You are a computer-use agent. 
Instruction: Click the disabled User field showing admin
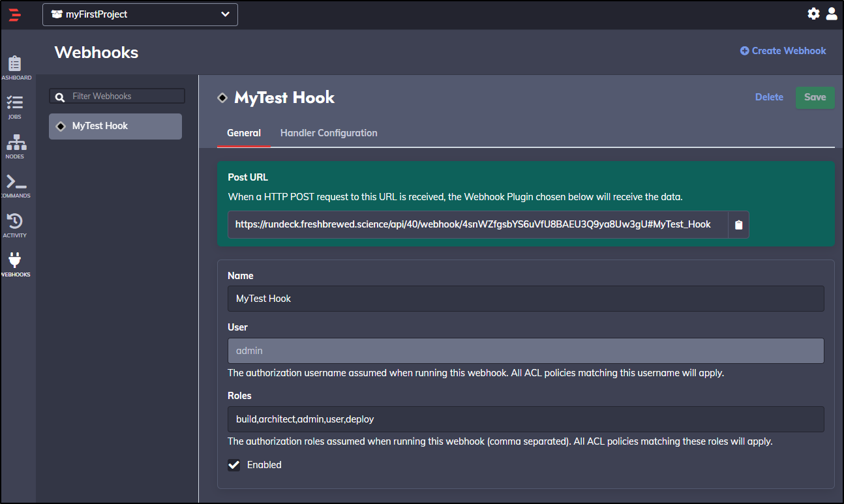(x=526, y=351)
